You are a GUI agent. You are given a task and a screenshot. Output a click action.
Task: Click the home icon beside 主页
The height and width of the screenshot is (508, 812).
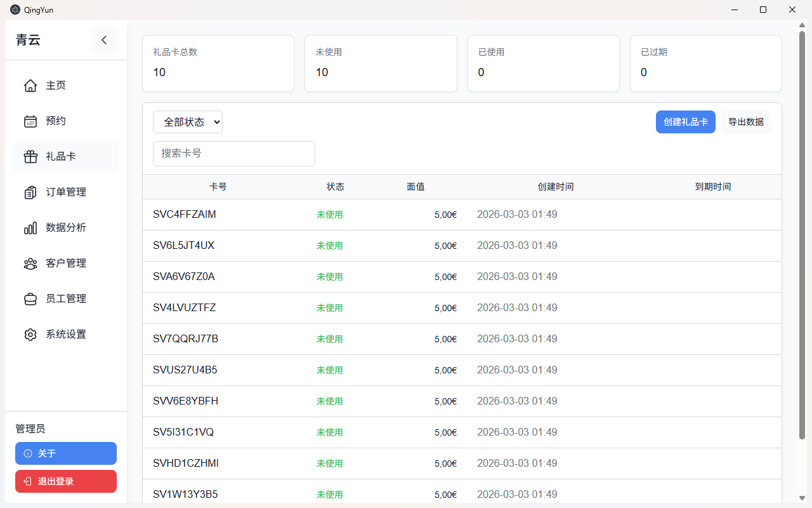pyautogui.click(x=30, y=86)
